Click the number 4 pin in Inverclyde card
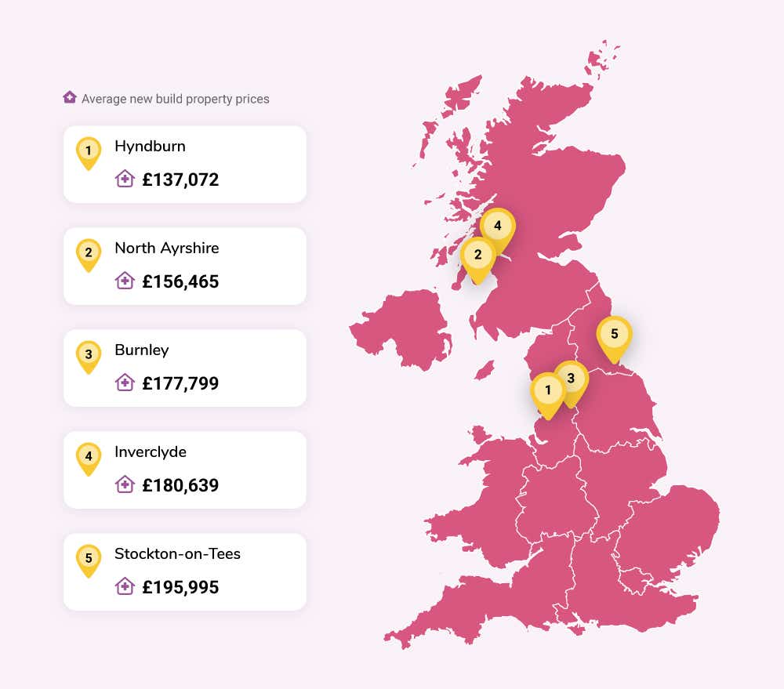 (89, 459)
